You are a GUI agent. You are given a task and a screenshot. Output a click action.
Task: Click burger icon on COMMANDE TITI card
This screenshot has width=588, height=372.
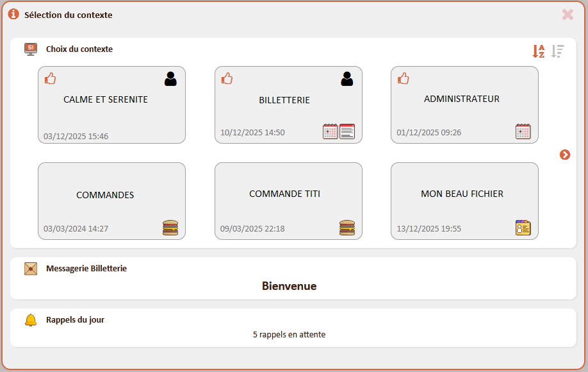347,228
